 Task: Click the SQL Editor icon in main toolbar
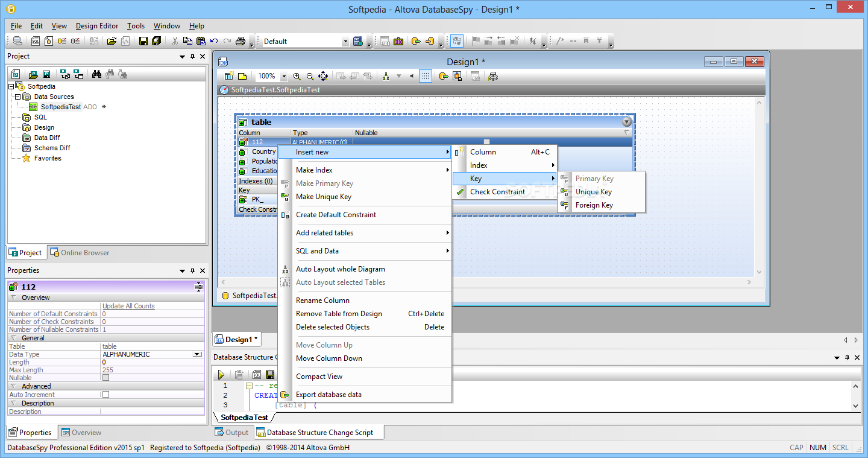pos(36,41)
